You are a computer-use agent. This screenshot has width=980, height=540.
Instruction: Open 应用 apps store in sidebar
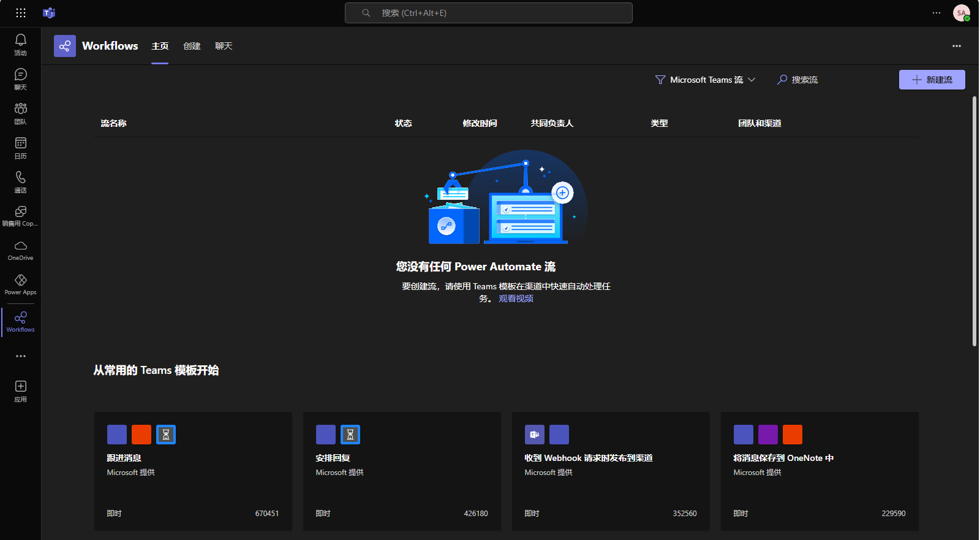pyautogui.click(x=21, y=391)
